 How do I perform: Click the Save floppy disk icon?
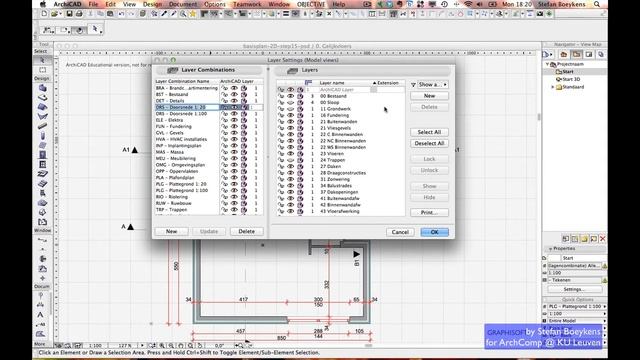[x=69, y=14]
